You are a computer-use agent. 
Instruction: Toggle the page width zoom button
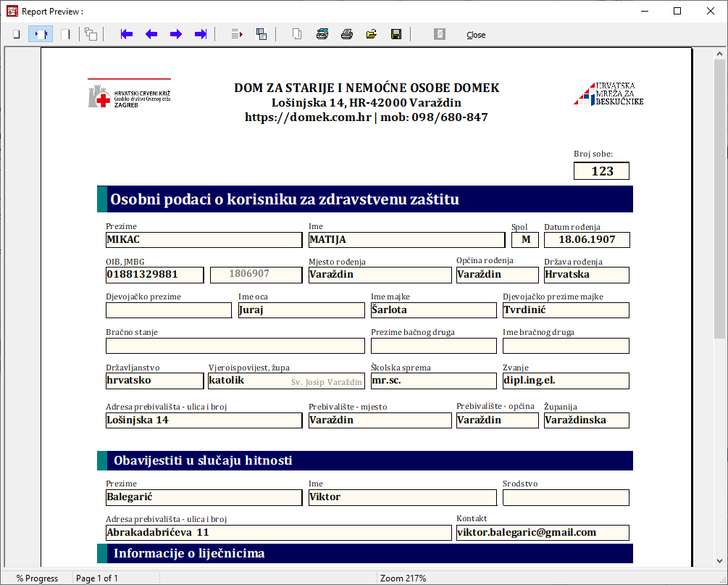click(x=41, y=34)
